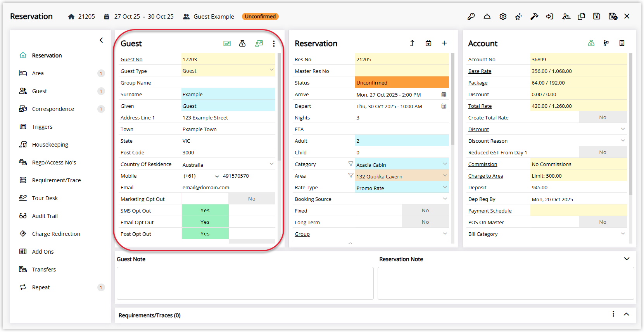Toggle Post Opt Out switch
This screenshot has height=332, width=644.
(228, 234)
